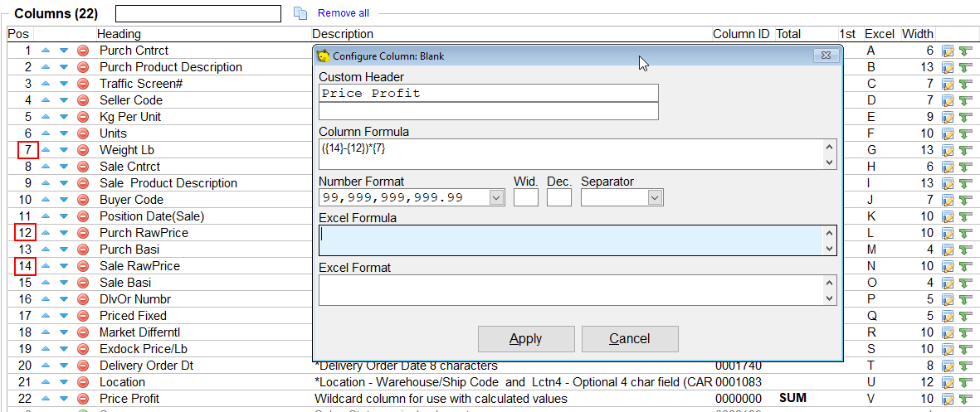Click SUM total on Price Profit row
The width and height of the screenshot is (980, 412).
point(792,398)
